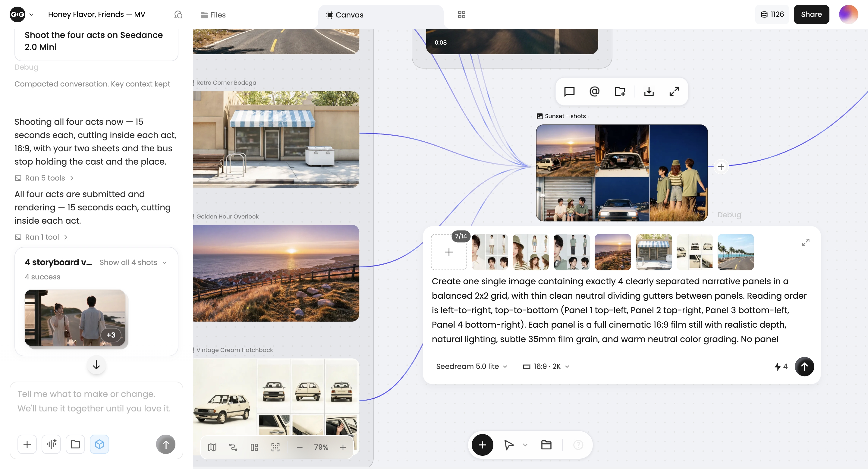
Task: Click the voice input waveform icon
Action: (x=51, y=444)
